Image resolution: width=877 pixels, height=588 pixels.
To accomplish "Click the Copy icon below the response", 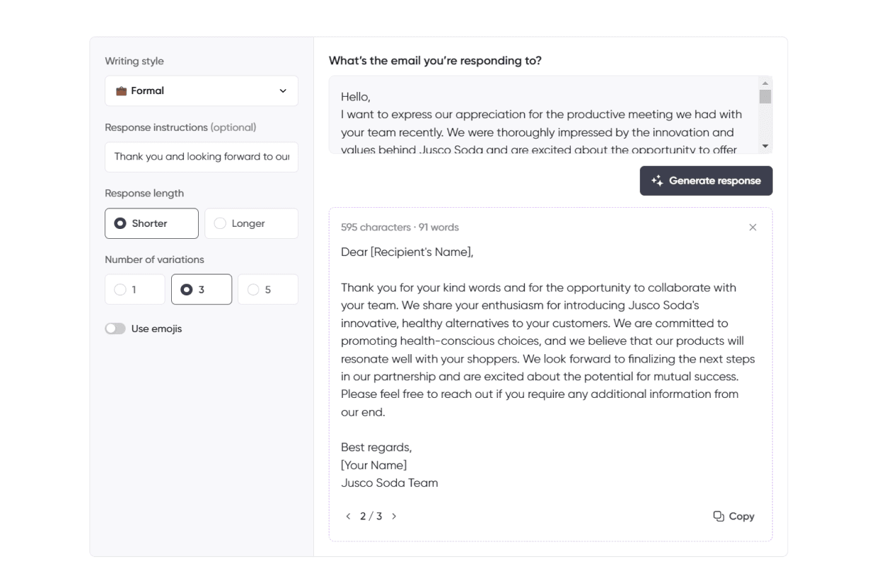I will tap(719, 517).
